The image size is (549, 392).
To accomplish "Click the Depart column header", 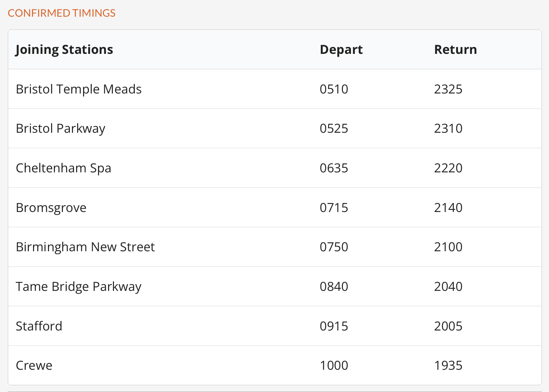I will click(x=341, y=50).
